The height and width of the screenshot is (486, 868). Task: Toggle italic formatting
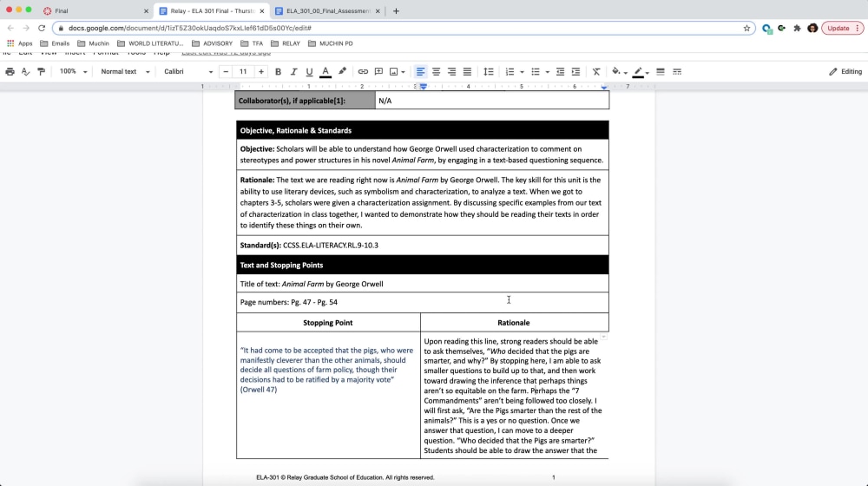(x=293, y=71)
